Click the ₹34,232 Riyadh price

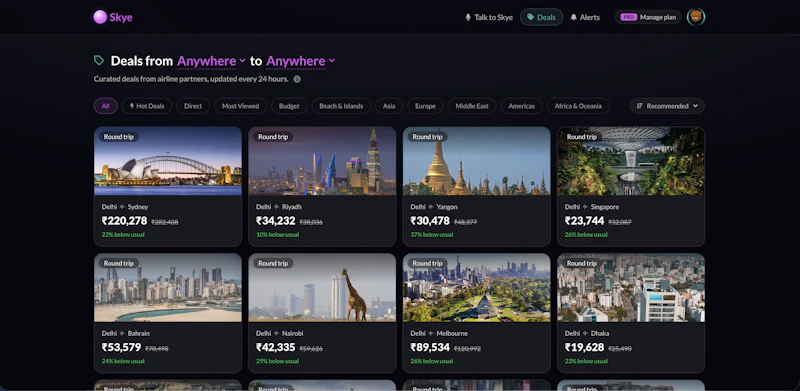(x=276, y=221)
